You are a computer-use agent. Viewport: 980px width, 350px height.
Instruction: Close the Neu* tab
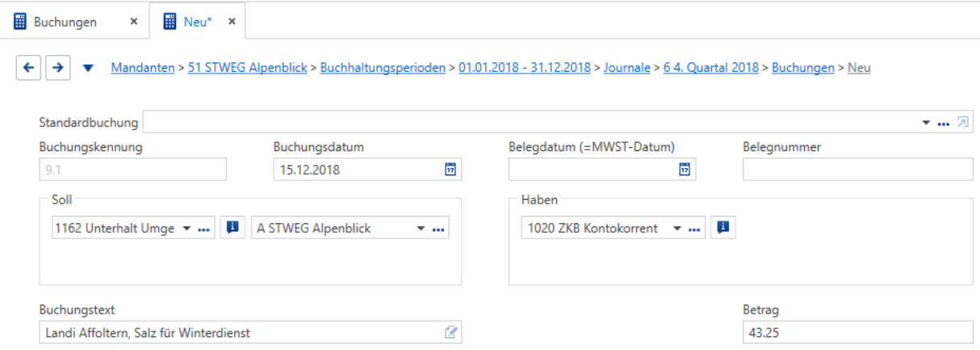tap(232, 23)
